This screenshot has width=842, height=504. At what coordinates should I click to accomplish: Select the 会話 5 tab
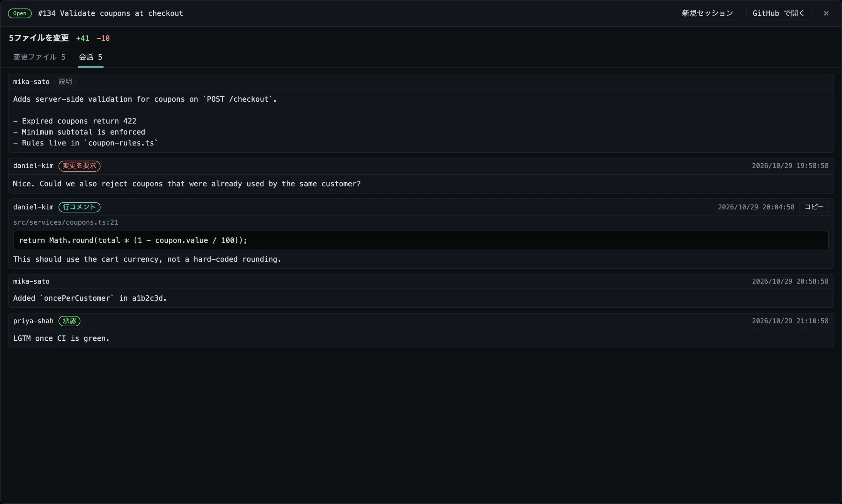click(x=91, y=57)
